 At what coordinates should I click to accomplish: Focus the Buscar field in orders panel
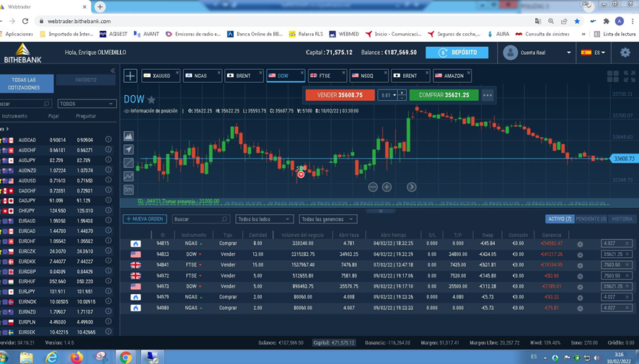click(201, 219)
